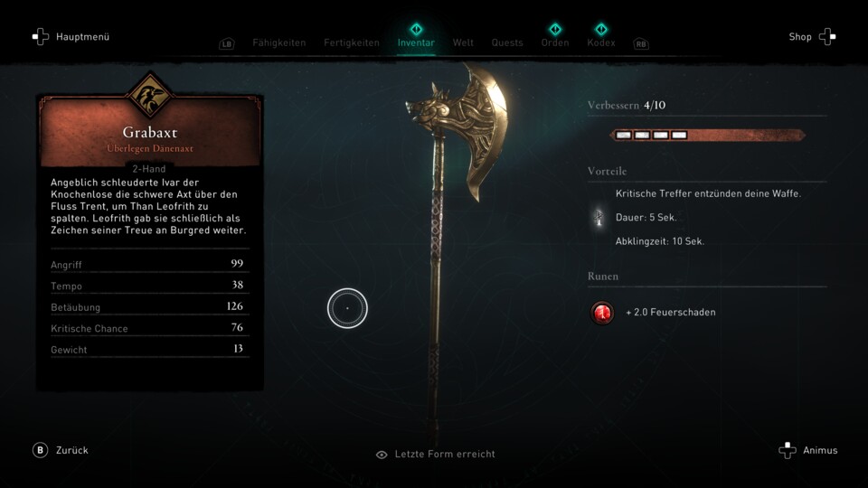The height and width of the screenshot is (488, 868).
Task: Toggle the eye icon Letzte Form erreicht
Action: pyautogui.click(x=382, y=455)
